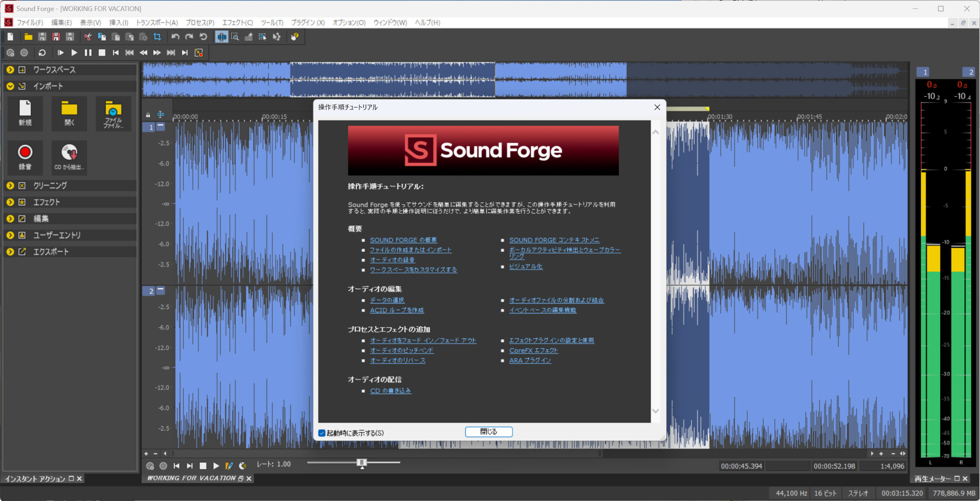
Task: Click the Undo arrow in the toolbar
Action: pos(175,37)
